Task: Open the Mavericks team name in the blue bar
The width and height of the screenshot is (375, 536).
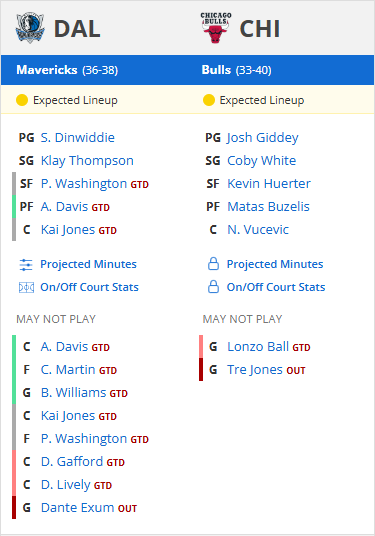Action: click(x=47, y=70)
